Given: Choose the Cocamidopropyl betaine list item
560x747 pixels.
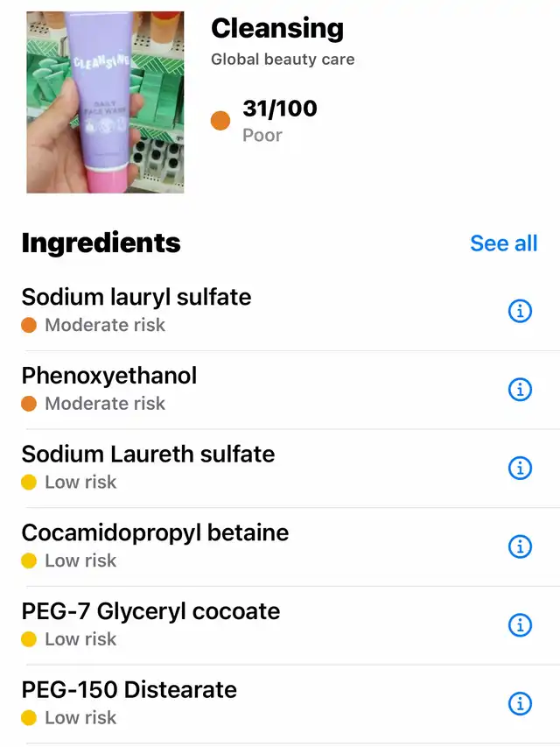Looking at the screenshot, I should 280,546.
